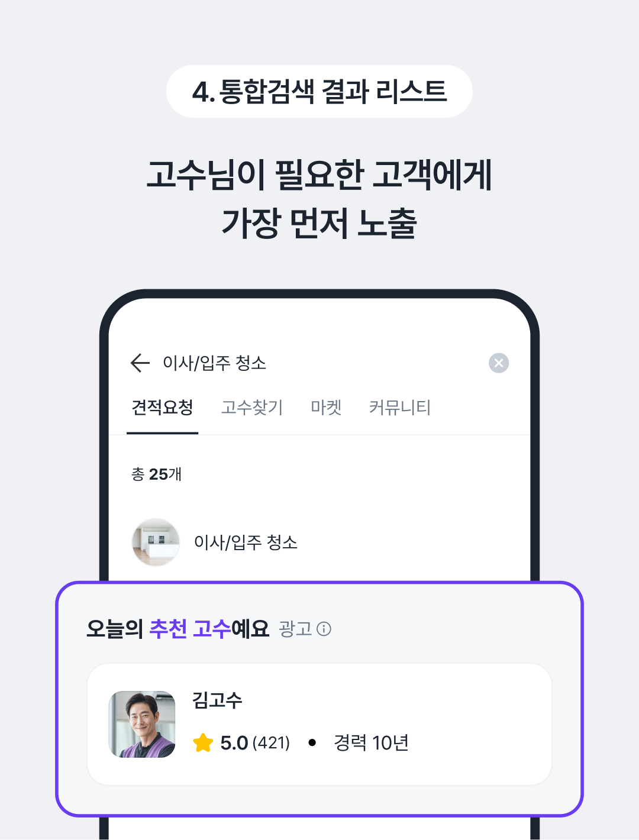This screenshot has width=639, height=840.
Task: Switch to the 견적요청 tab
Action: (x=162, y=408)
